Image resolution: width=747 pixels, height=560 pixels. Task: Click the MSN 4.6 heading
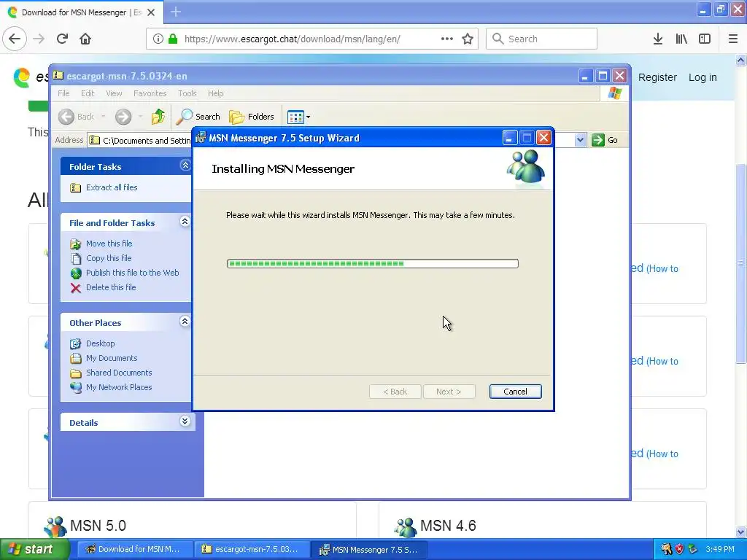(x=448, y=526)
